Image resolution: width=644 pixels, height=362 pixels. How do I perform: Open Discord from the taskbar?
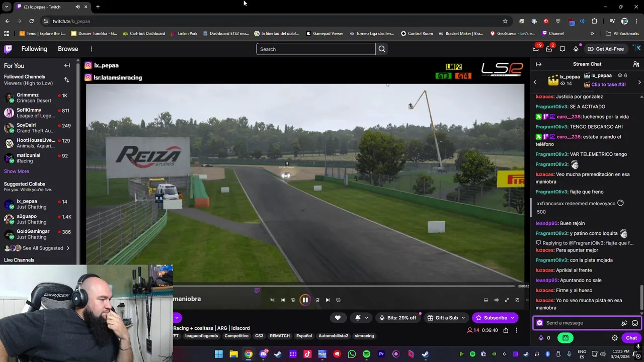tap(263, 354)
